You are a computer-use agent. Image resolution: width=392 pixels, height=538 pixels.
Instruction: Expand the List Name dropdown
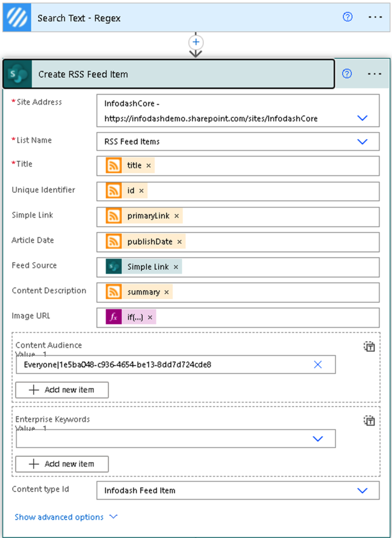(363, 142)
